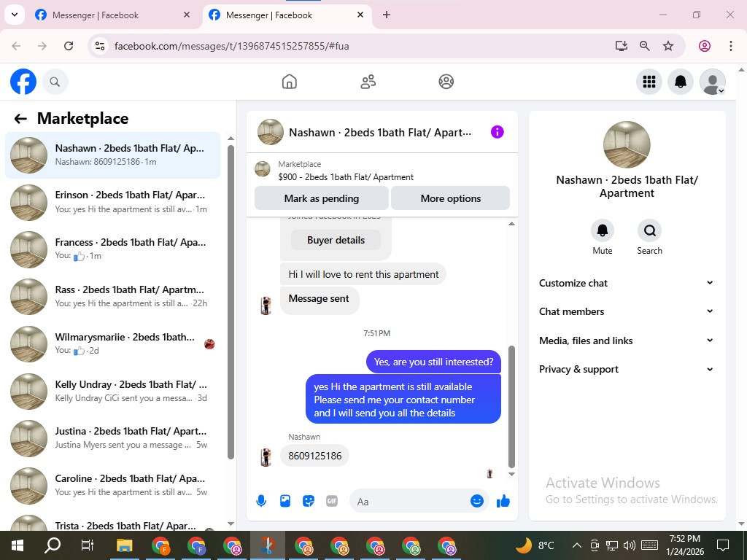Show hidden system tray icons chevron
Image resolution: width=747 pixels, height=560 pixels.
[576, 545]
